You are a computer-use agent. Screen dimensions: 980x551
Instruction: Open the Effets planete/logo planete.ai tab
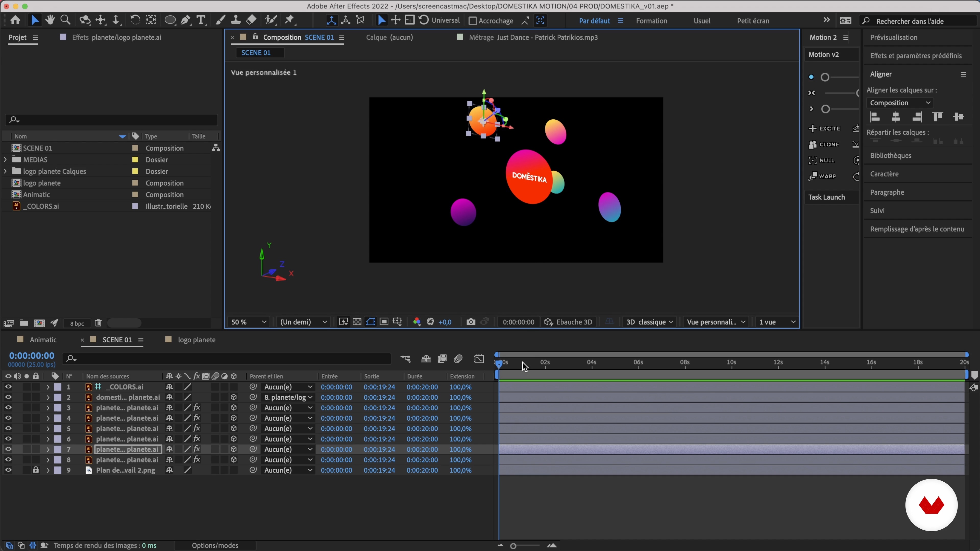(x=116, y=37)
